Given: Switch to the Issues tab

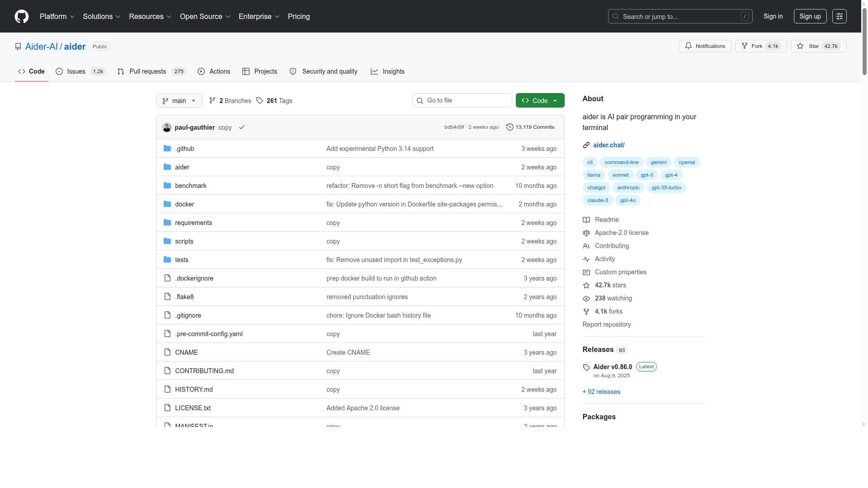Looking at the screenshot, I should tap(75, 72).
